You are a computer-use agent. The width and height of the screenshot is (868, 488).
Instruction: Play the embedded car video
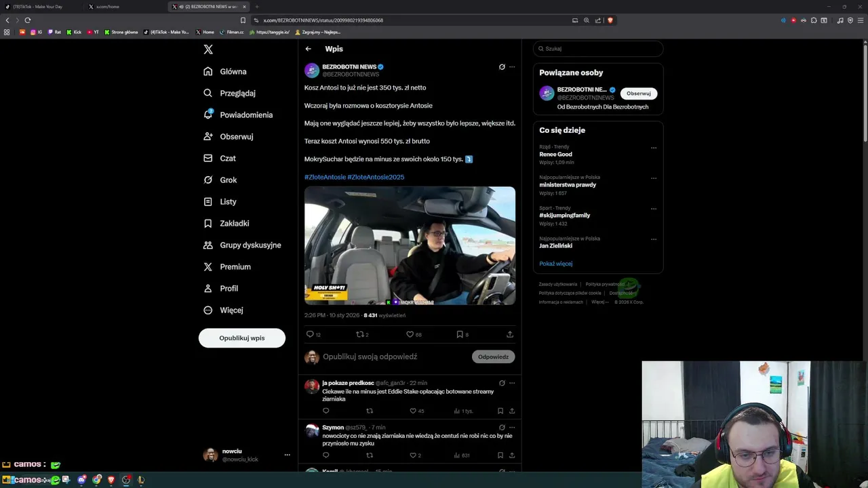[x=410, y=245]
